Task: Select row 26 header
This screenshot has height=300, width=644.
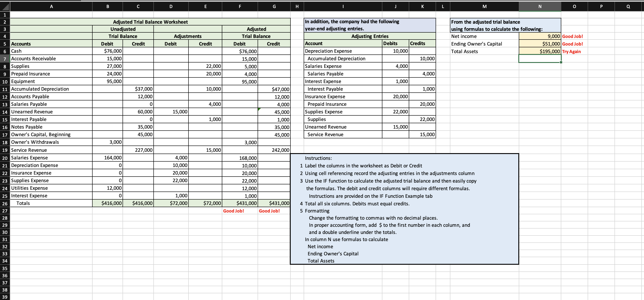Action: click(5, 203)
